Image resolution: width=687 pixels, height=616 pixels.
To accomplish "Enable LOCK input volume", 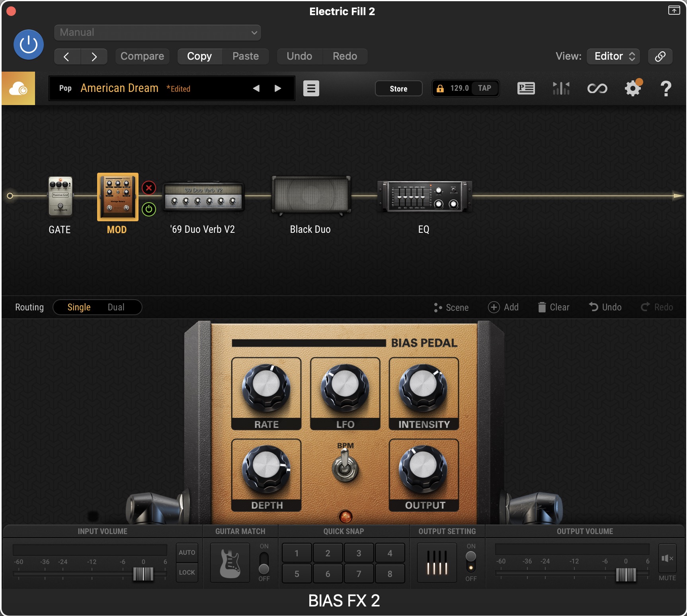I will [x=187, y=573].
